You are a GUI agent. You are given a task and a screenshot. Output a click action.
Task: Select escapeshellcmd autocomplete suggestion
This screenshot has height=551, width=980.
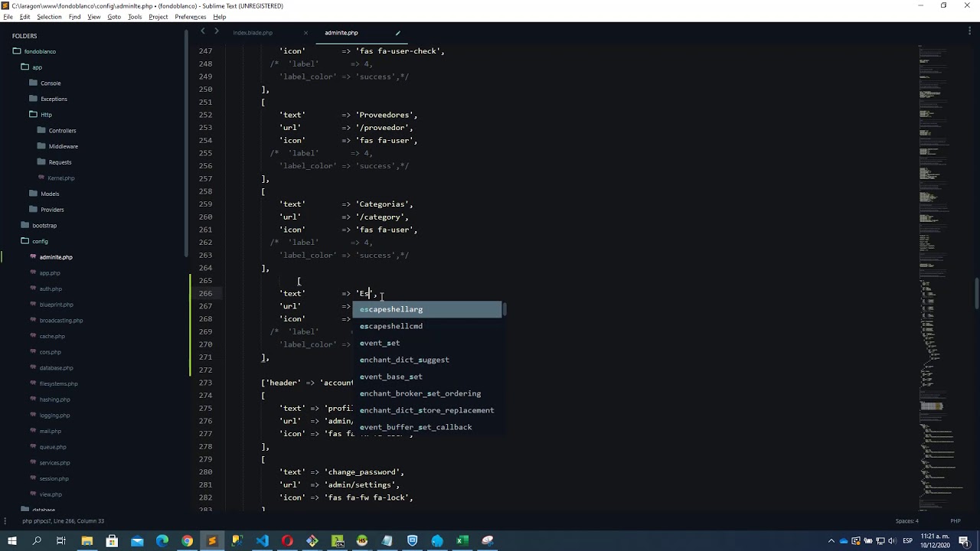click(427, 326)
